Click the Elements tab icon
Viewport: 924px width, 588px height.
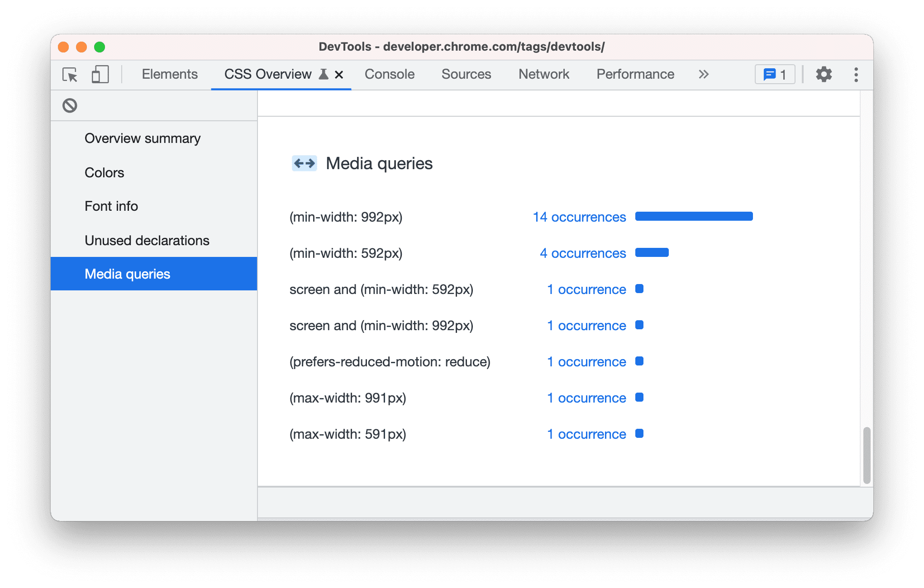click(170, 74)
